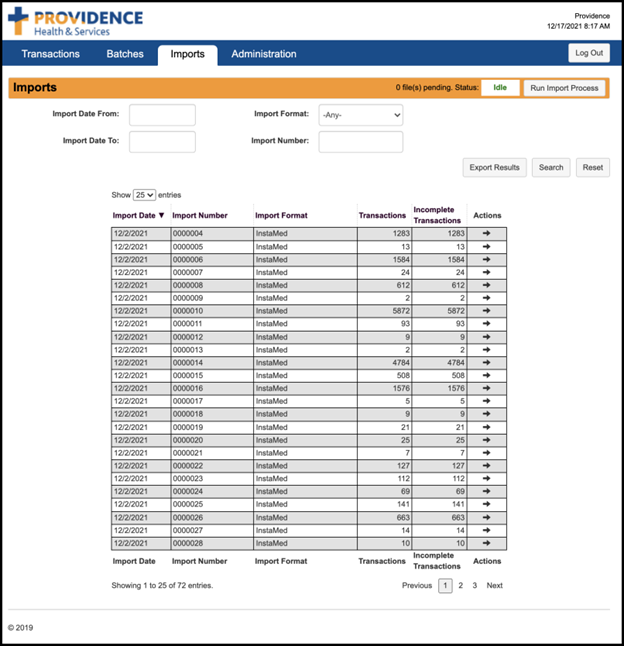Go to results page 2
Viewport: 624px width, 646px height.
[460, 585]
